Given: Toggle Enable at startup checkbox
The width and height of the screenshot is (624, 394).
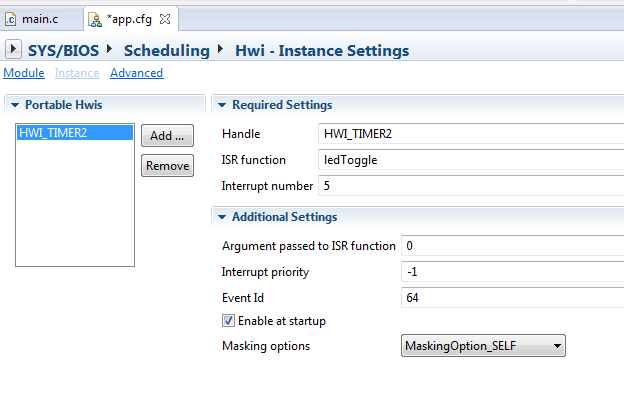Looking at the screenshot, I should 228,321.
